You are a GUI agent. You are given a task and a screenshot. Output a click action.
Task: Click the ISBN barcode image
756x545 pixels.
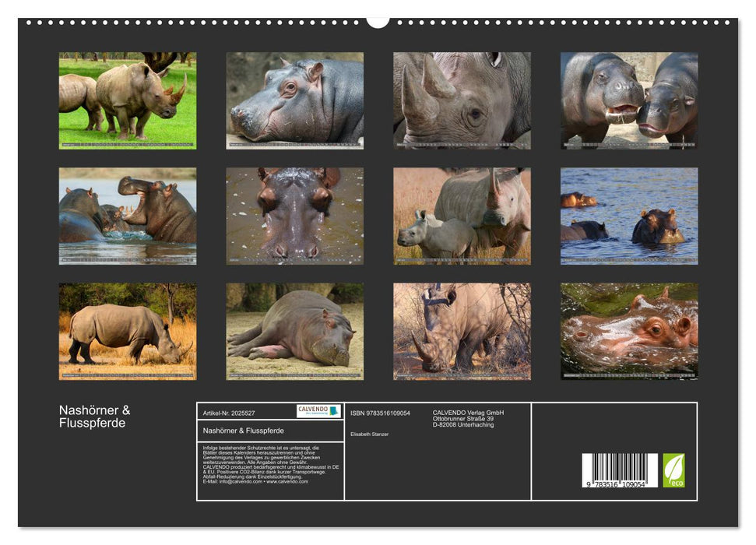coord(620,471)
